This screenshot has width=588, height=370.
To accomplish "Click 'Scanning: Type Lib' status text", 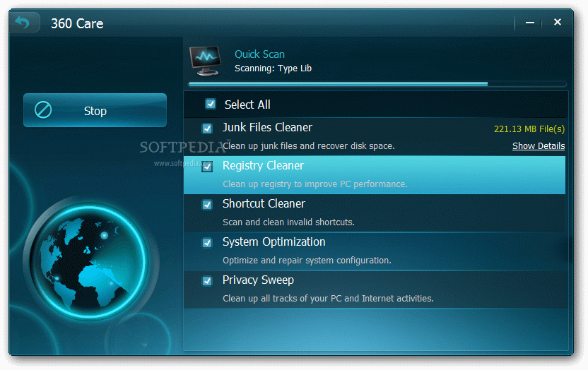I will tap(273, 68).
